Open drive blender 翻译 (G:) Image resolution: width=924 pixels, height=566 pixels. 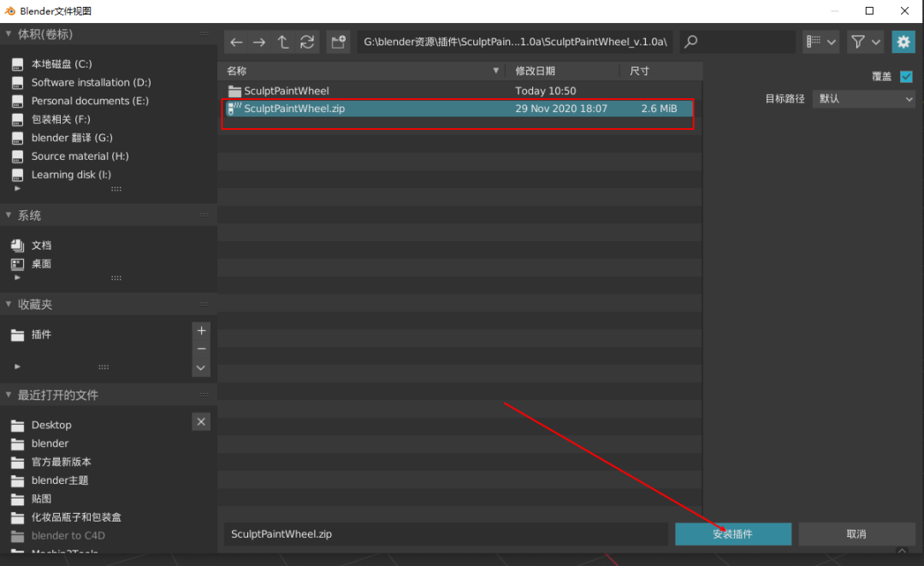72,138
